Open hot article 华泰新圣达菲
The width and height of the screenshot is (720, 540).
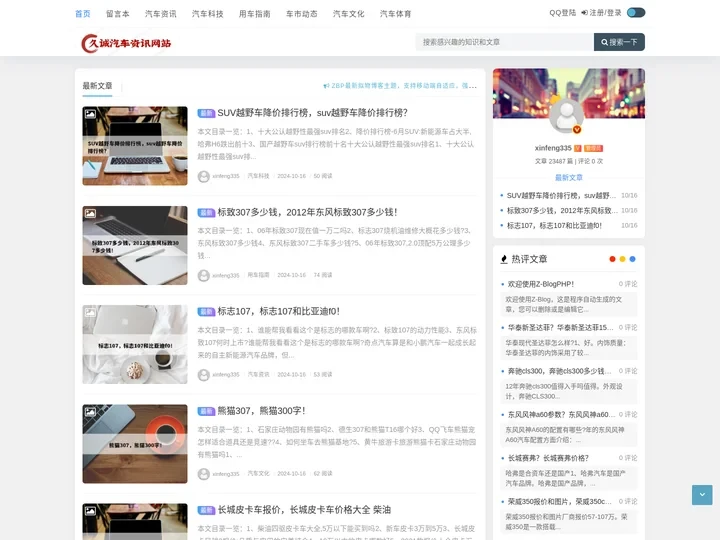(x=561, y=328)
